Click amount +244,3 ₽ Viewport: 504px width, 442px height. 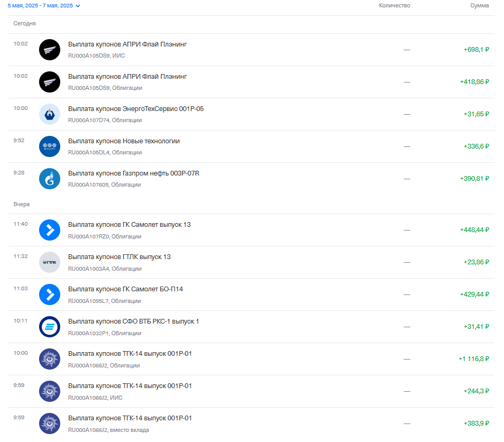tap(476, 391)
